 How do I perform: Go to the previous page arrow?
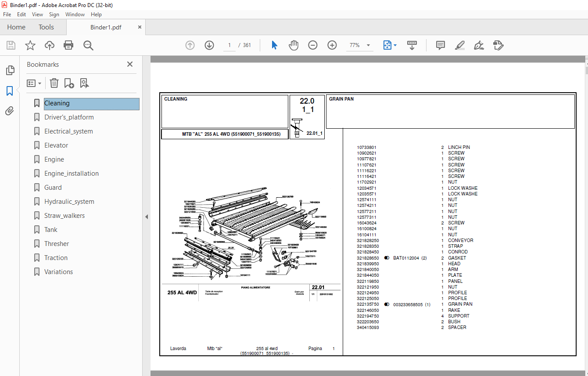click(x=190, y=45)
